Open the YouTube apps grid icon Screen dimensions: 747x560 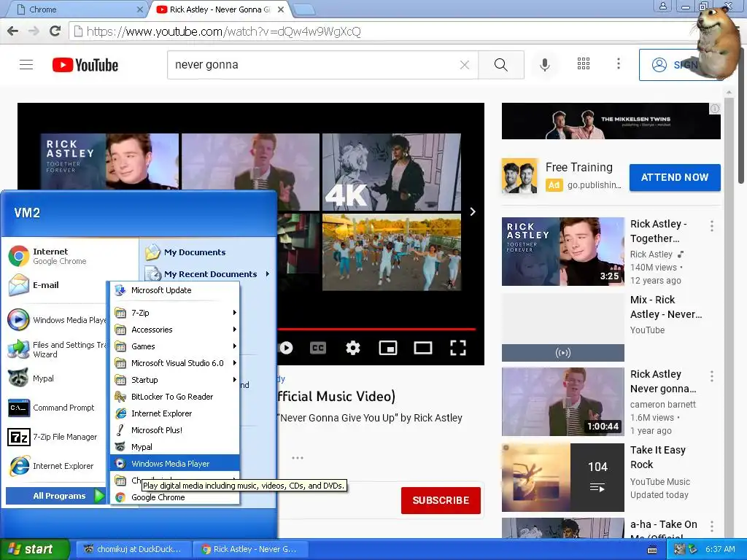click(584, 64)
